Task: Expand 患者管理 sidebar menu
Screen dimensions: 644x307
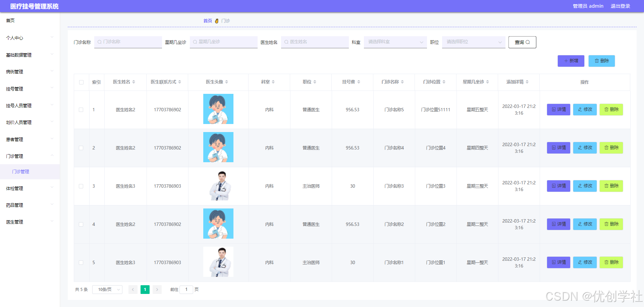Action: pyautogui.click(x=30, y=139)
